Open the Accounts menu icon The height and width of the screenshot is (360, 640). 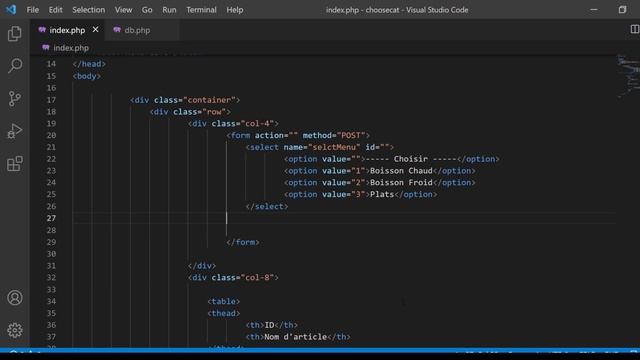pyautogui.click(x=15, y=298)
